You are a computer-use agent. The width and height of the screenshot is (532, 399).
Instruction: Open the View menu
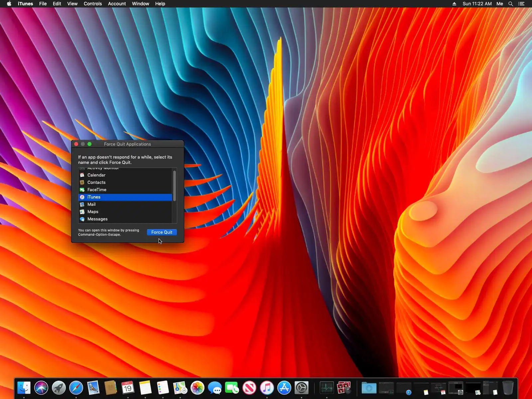tap(72, 4)
